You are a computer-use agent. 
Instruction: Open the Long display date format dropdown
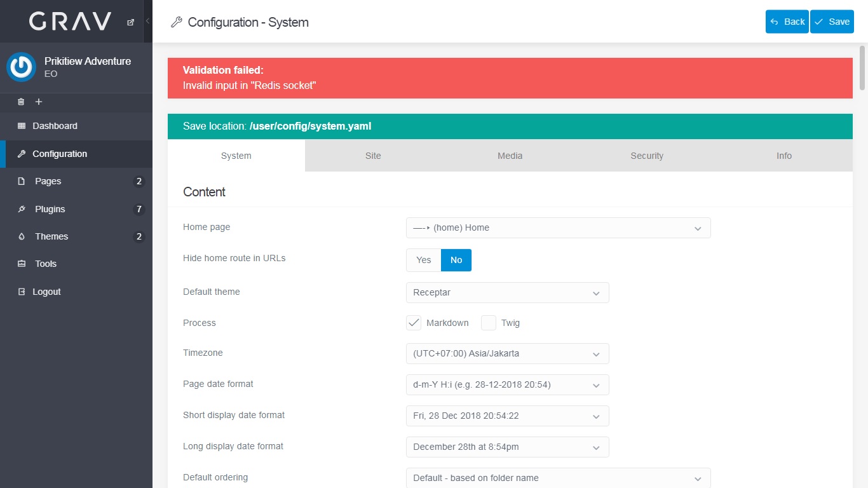point(508,447)
